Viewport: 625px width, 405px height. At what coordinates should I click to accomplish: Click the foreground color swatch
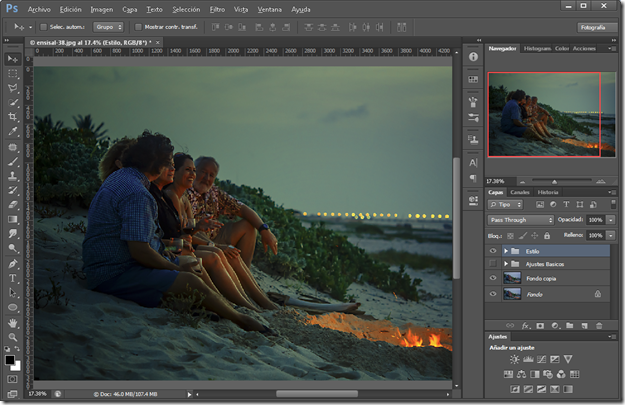click(x=10, y=360)
